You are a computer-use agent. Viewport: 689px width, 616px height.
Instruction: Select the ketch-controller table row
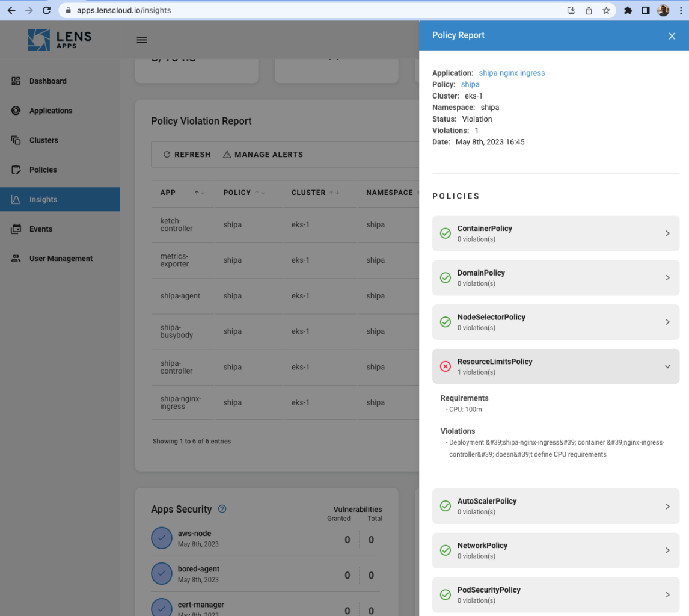(x=285, y=224)
